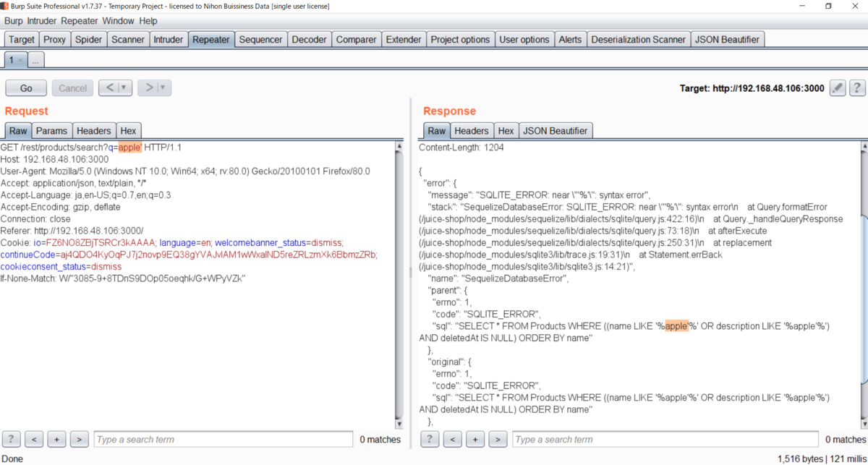Click response search next '>' button
Image resolution: width=868 pixels, height=465 pixels.
pyautogui.click(x=498, y=439)
